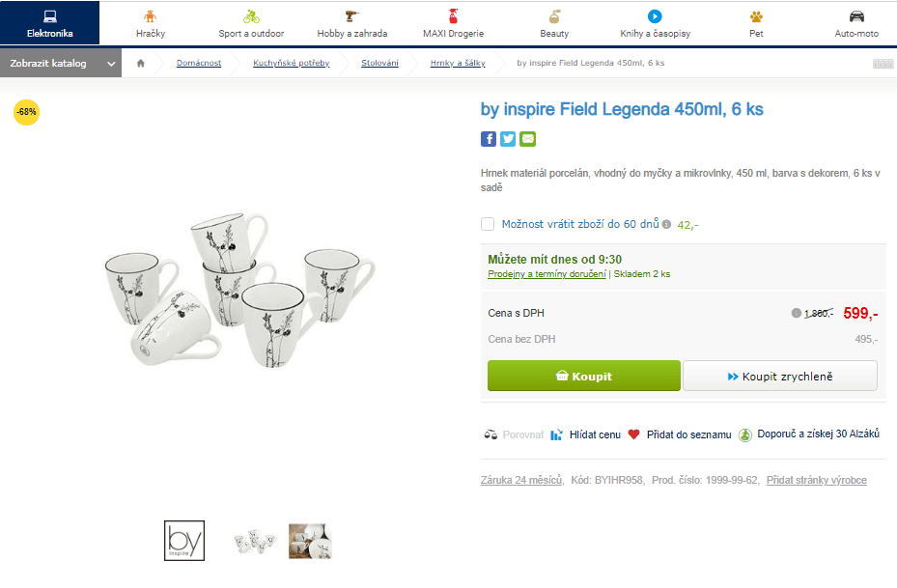Click the Hlídat cenu flag icon
The image size is (897, 588).
[557, 434]
